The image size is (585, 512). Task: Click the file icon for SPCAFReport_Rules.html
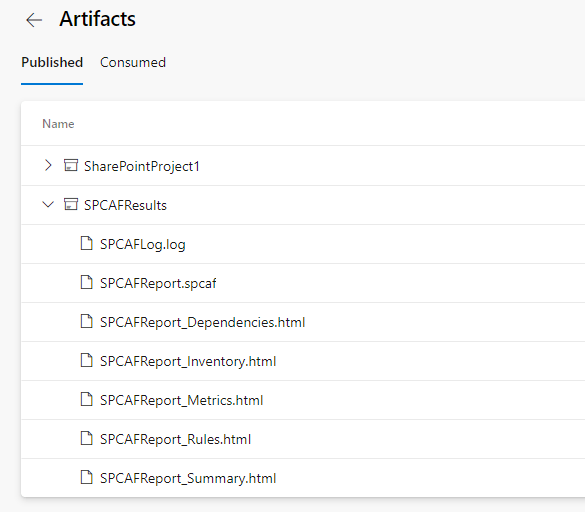(x=87, y=438)
